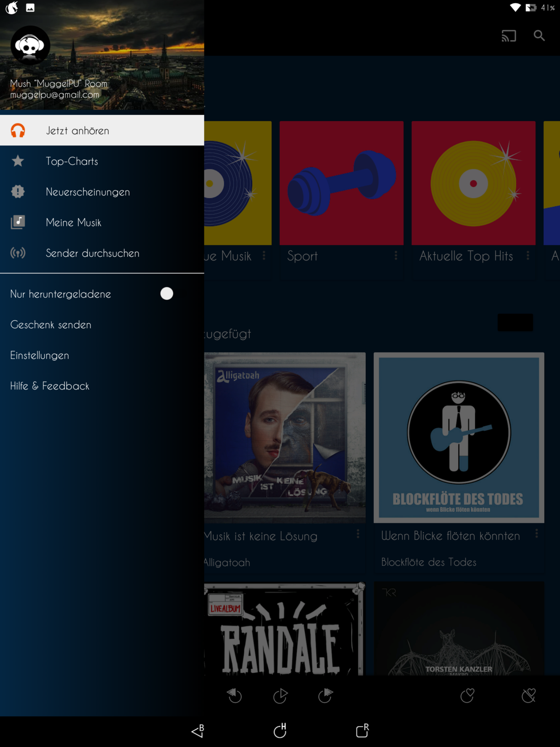Open overflow menu for Sport station
The height and width of the screenshot is (747, 560).
pyautogui.click(x=396, y=255)
